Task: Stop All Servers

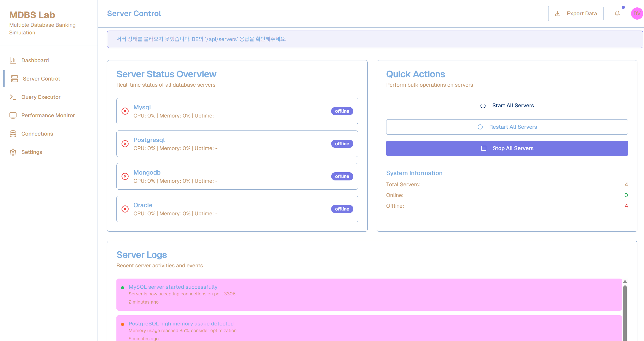Action: pos(507,148)
